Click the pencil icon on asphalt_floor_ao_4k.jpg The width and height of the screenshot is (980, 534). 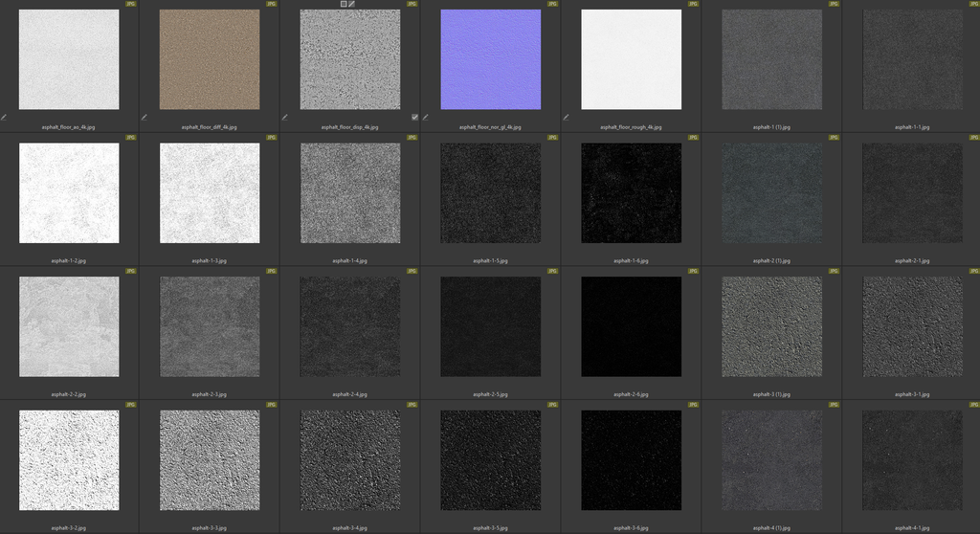(4, 118)
